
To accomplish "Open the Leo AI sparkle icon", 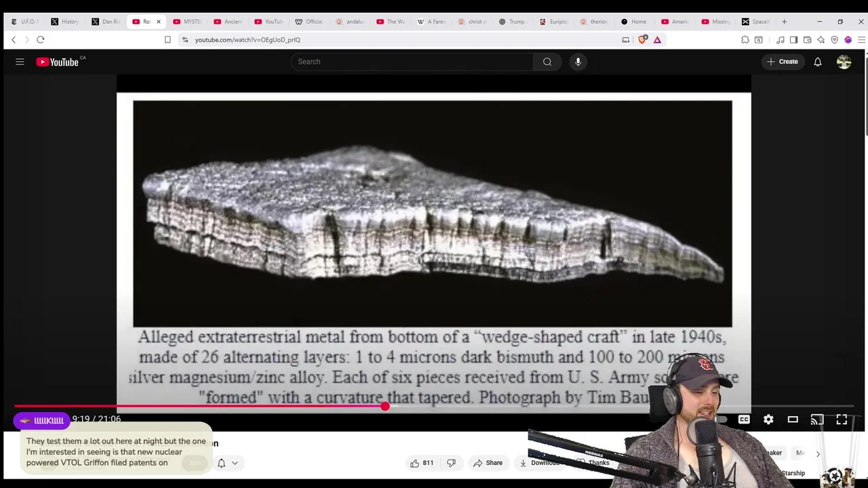I will point(821,40).
